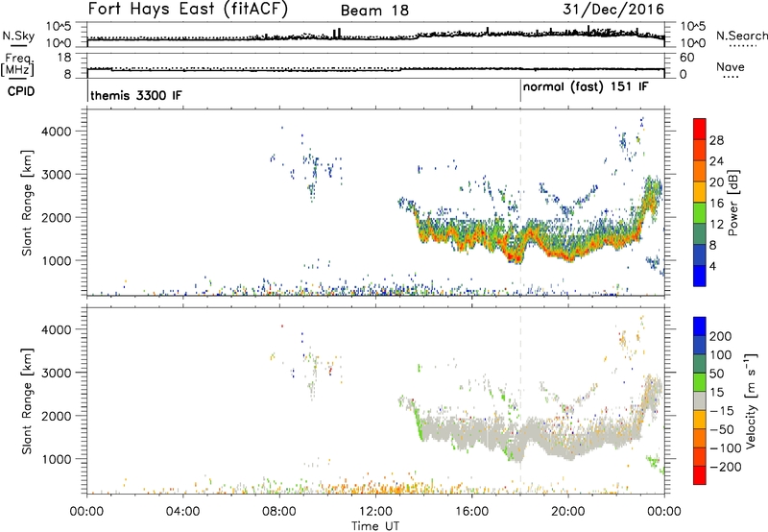Click the 'CPID' row label
The width and height of the screenshot is (768, 532).
tap(21, 91)
